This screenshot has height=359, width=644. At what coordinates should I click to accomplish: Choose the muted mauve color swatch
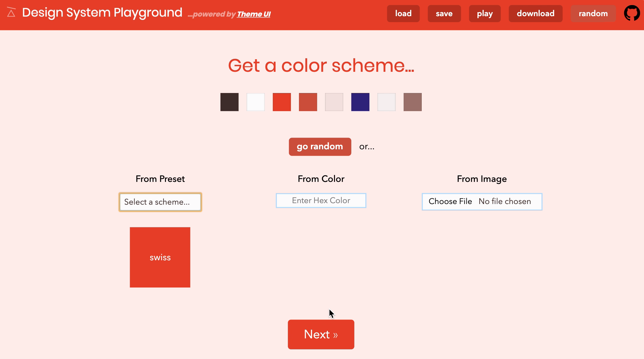click(412, 102)
